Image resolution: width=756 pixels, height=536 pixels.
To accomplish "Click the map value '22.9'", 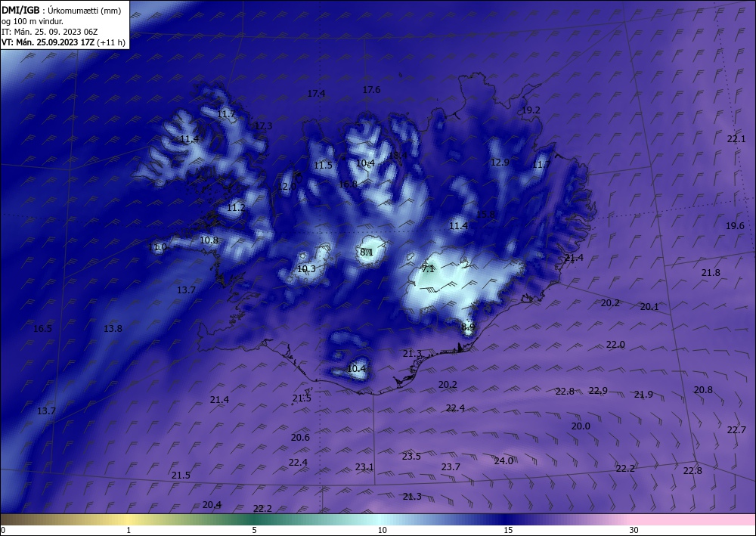I will coord(598,390).
